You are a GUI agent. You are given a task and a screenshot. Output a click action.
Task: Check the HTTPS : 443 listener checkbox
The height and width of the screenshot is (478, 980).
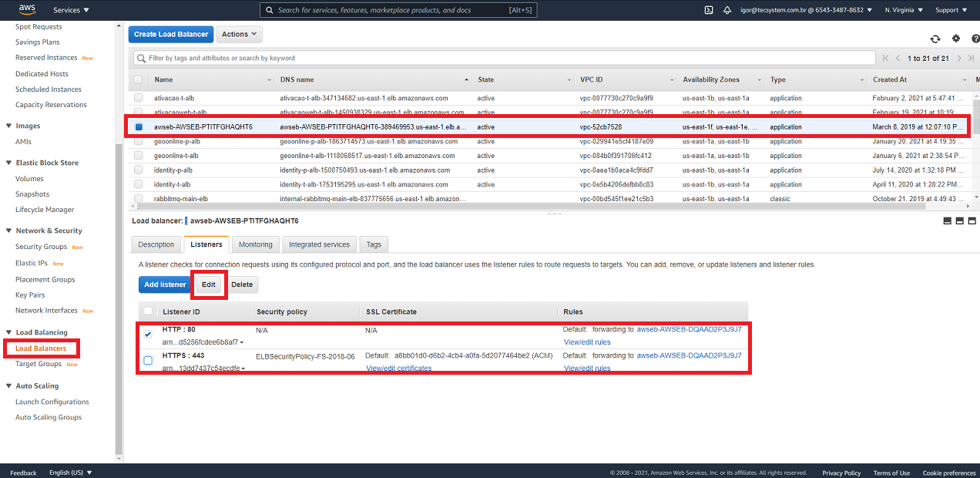point(148,360)
